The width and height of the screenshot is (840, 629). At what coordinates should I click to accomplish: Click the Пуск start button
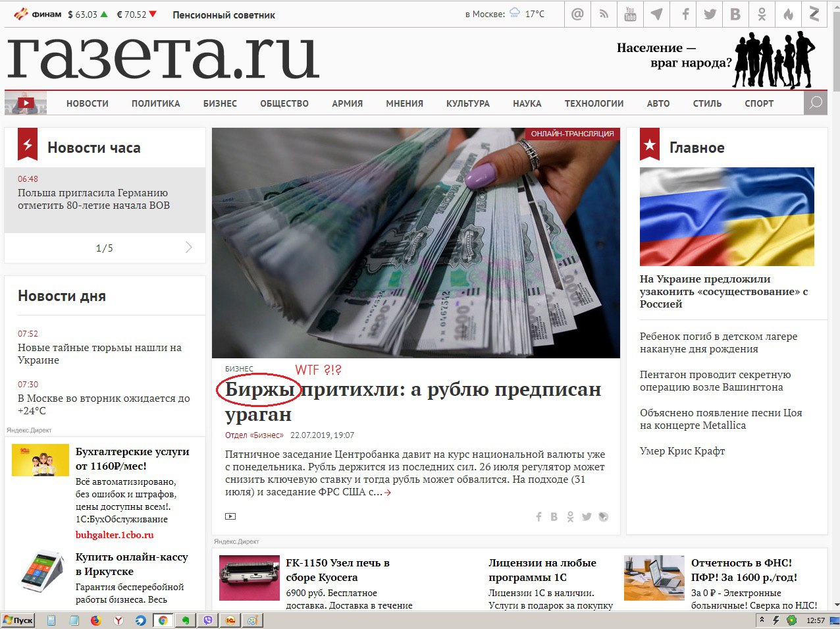pos(18,620)
